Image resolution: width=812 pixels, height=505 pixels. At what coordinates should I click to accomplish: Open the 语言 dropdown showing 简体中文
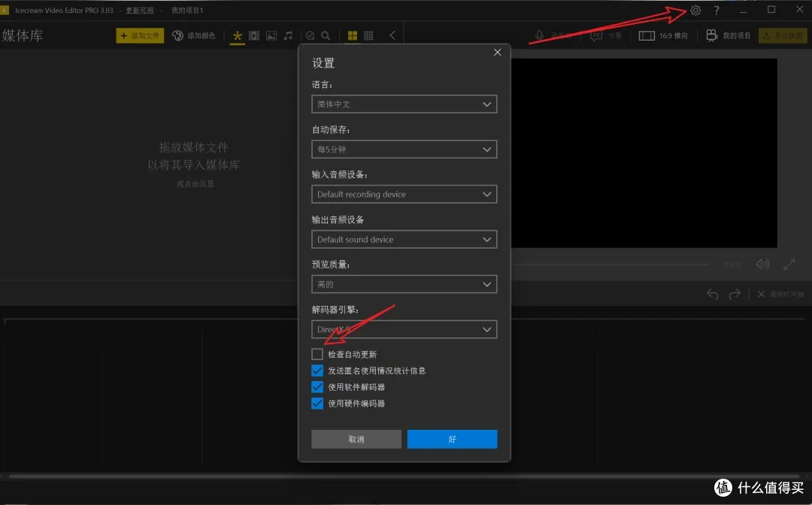pos(404,104)
